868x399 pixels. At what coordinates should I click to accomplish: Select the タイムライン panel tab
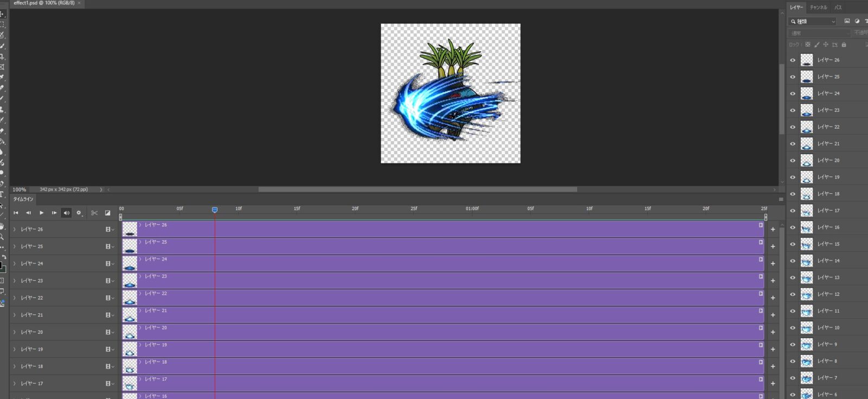pos(23,199)
